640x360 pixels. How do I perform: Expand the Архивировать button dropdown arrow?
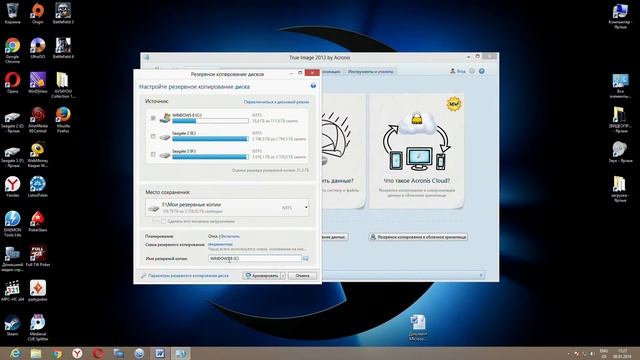(283, 276)
